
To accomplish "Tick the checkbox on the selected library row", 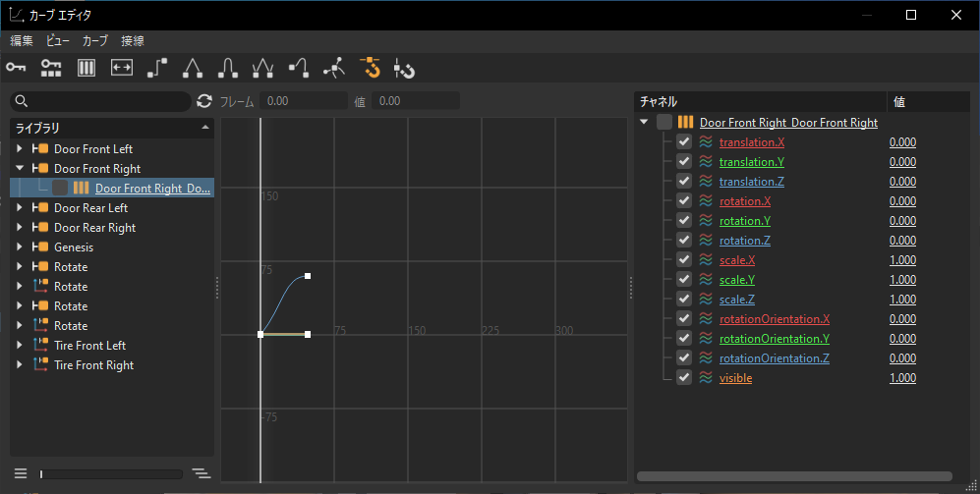I will 60,188.
